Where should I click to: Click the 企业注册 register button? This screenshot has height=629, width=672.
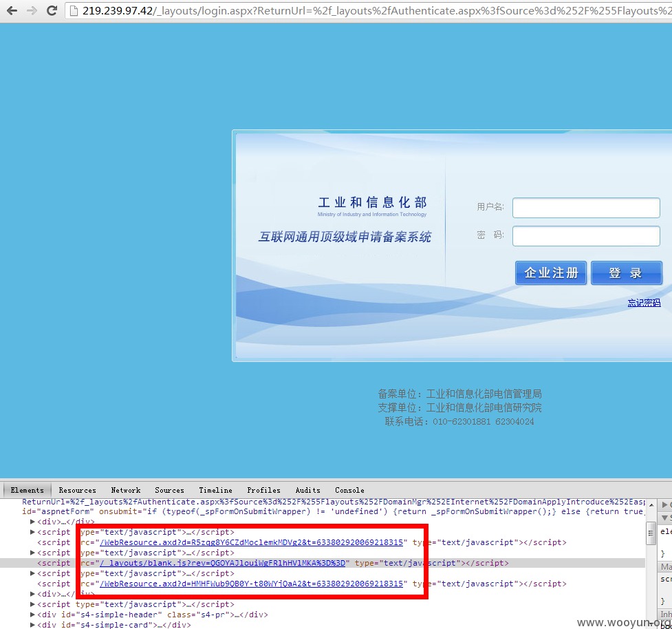[551, 273]
